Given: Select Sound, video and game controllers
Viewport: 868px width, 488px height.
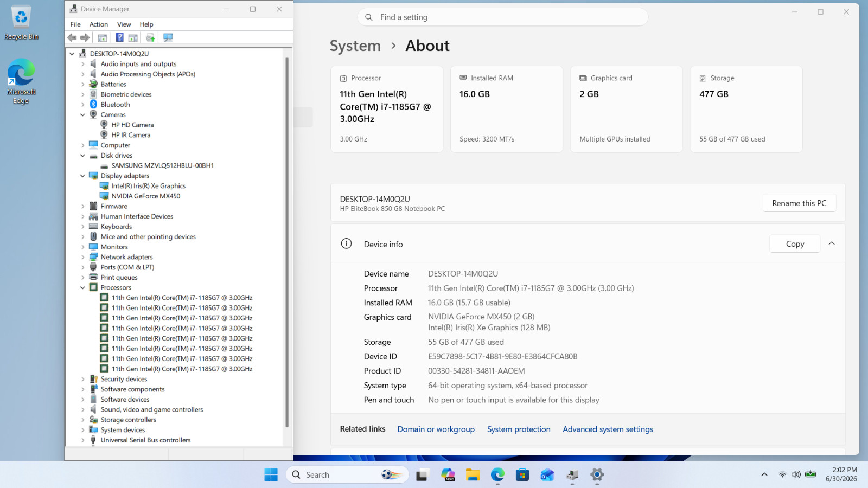Looking at the screenshot, I should (152, 410).
